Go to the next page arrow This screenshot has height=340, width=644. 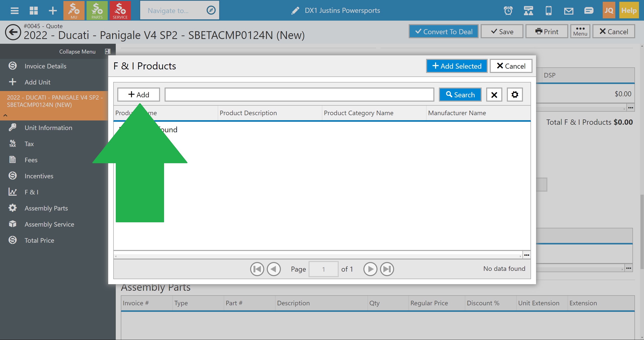click(x=370, y=269)
